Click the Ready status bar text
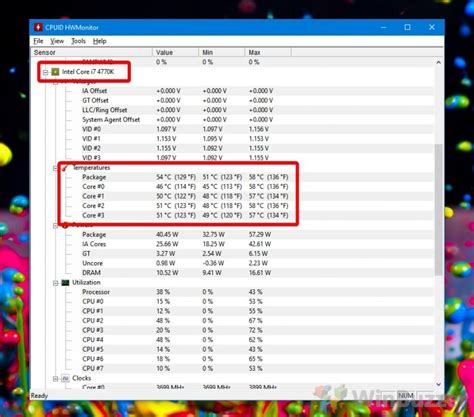The image size is (474, 417). tap(39, 396)
